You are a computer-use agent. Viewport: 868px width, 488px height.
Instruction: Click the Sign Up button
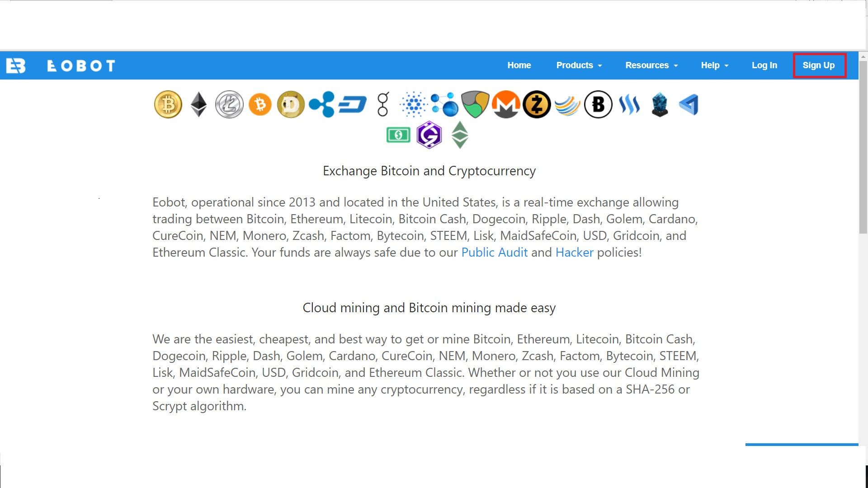819,65
